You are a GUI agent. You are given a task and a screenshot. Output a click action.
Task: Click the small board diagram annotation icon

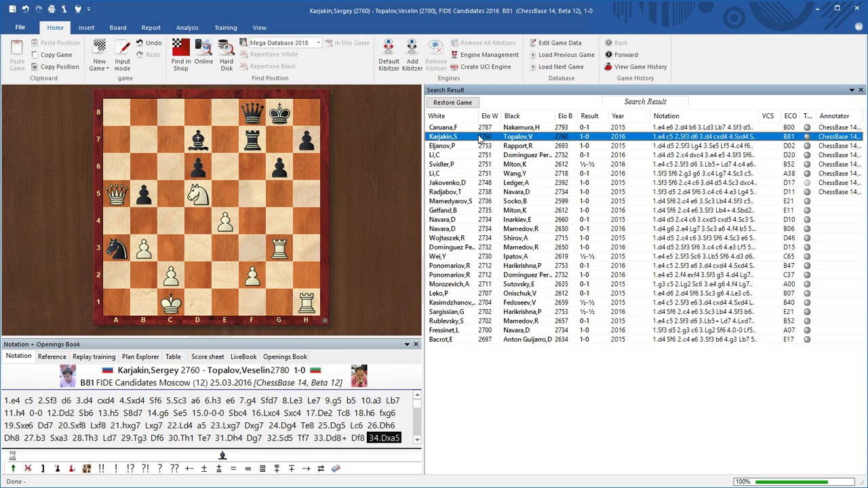[x=86, y=468]
